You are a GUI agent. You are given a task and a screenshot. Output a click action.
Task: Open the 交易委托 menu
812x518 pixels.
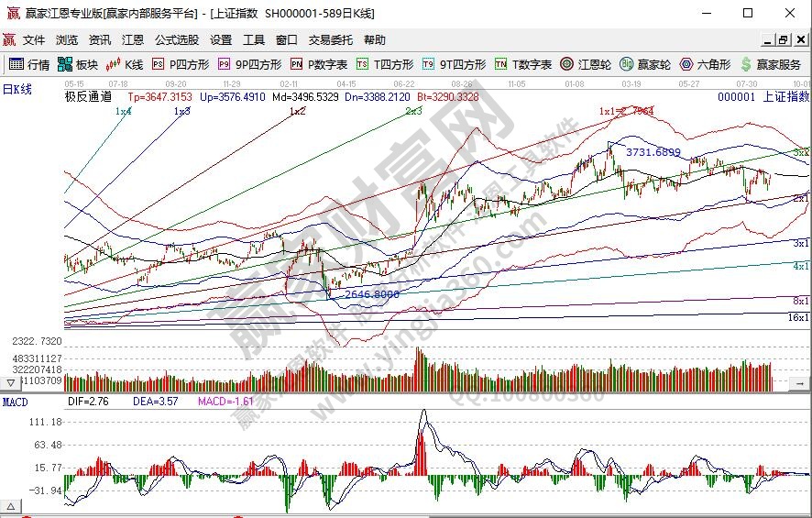point(330,40)
